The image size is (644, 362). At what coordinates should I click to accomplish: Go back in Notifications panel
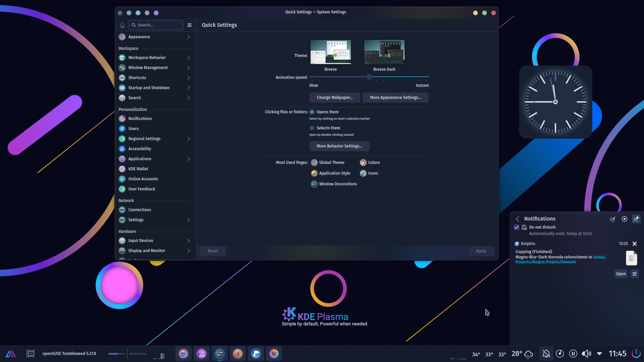[x=518, y=219]
